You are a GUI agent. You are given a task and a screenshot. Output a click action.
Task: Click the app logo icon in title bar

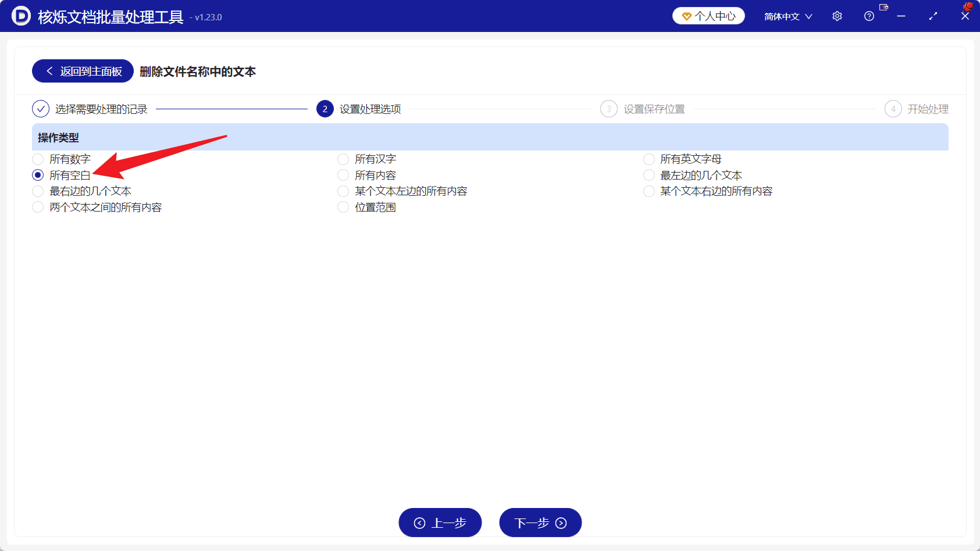21,16
